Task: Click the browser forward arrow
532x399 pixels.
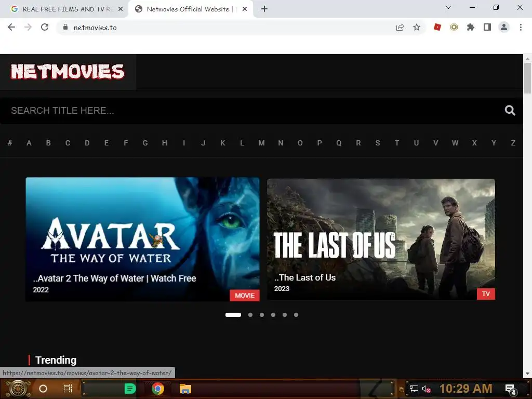Action: tap(28, 27)
